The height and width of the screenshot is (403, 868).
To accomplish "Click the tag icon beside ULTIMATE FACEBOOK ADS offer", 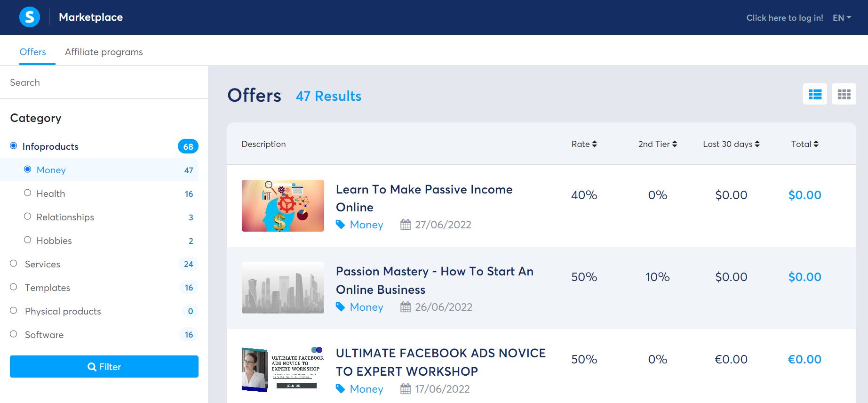I will (340, 389).
